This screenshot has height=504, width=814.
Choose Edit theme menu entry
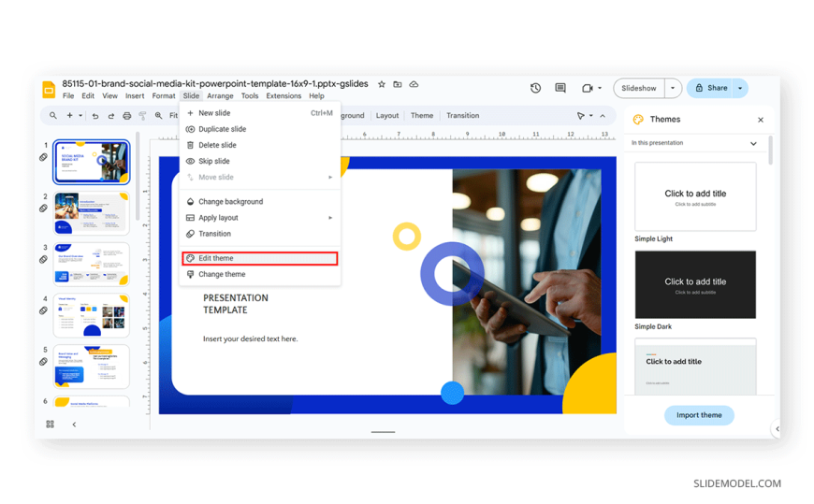pos(260,258)
